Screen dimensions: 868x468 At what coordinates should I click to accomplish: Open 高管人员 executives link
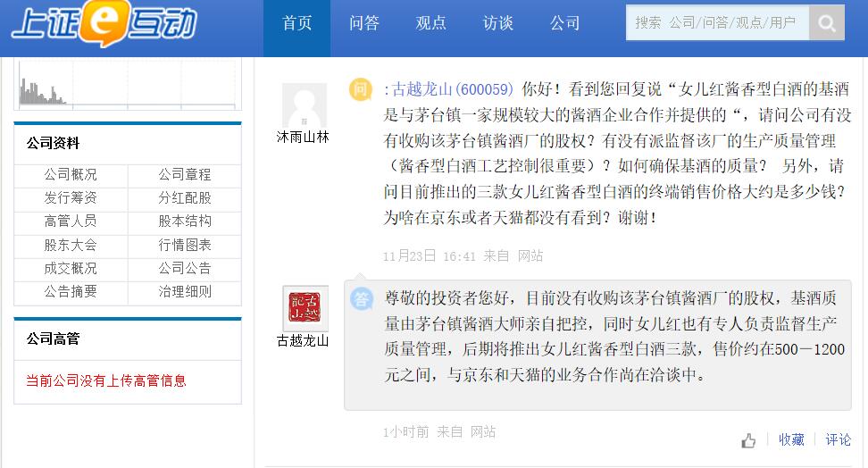point(71,221)
